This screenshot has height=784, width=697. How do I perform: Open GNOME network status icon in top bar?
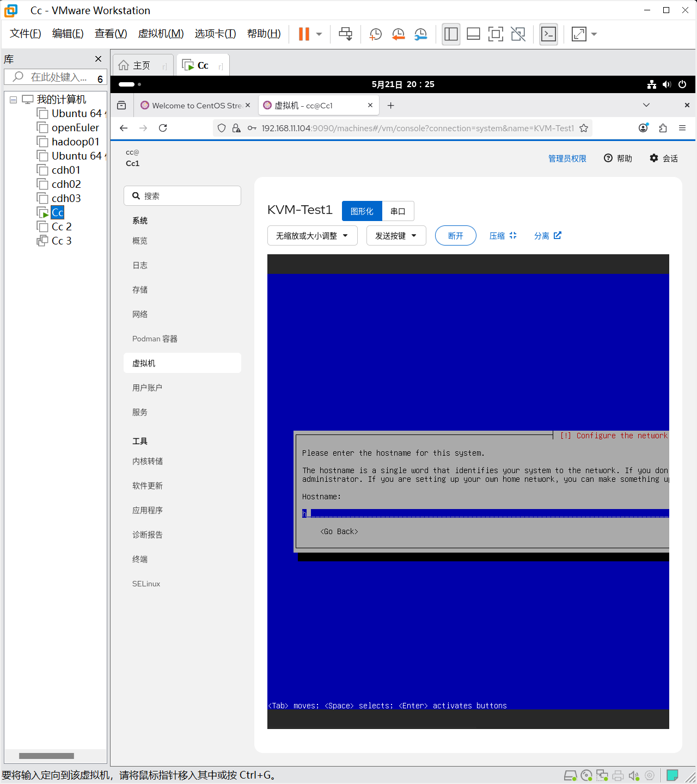coord(651,84)
